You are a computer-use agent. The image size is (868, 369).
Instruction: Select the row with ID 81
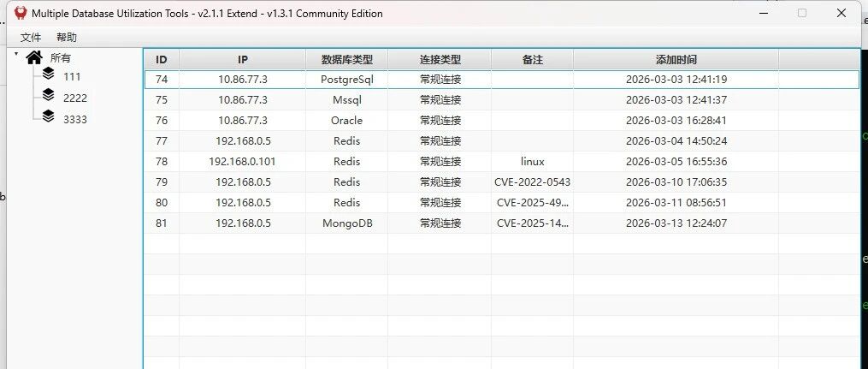501,223
